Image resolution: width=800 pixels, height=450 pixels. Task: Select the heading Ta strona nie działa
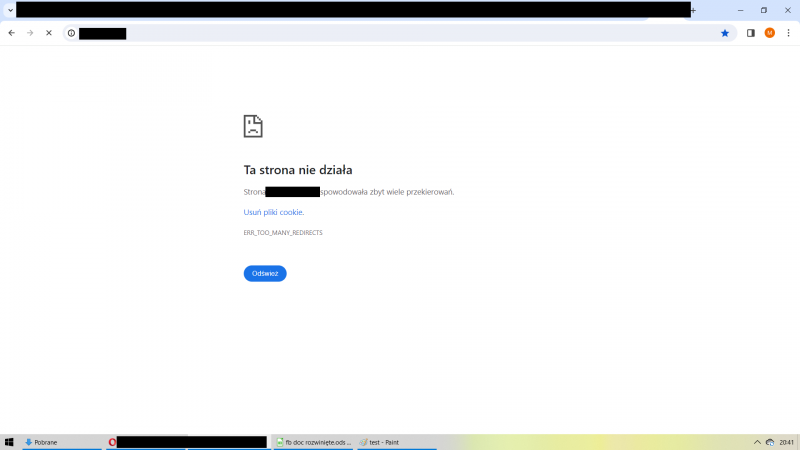click(x=298, y=170)
